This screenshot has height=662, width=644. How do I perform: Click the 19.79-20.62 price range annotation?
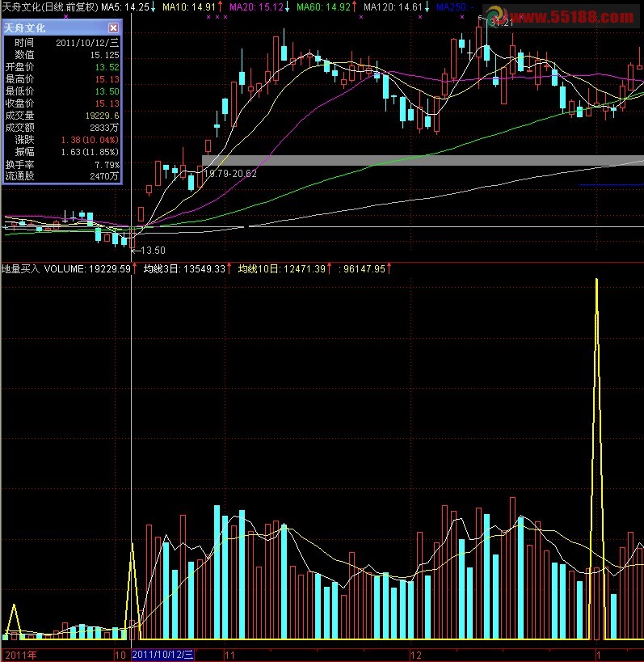pyautogui.click(x=230, y=174)
